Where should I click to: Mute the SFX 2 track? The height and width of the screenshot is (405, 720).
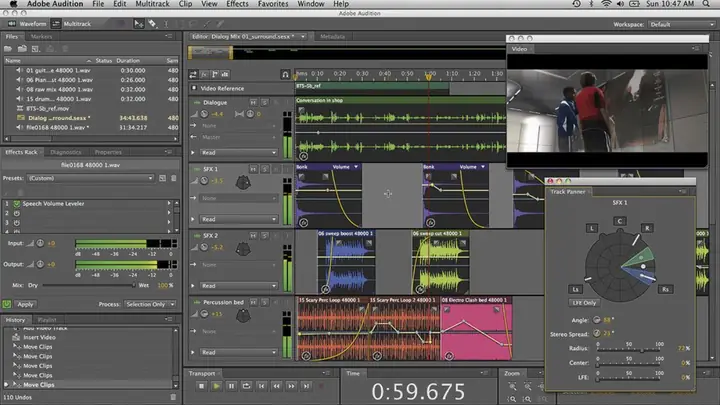pos(253,236)
